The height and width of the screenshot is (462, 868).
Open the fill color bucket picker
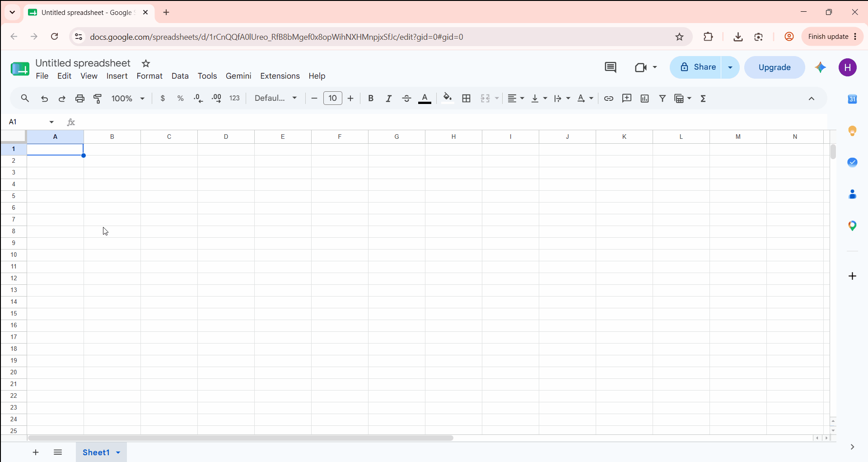coord(448,98)
